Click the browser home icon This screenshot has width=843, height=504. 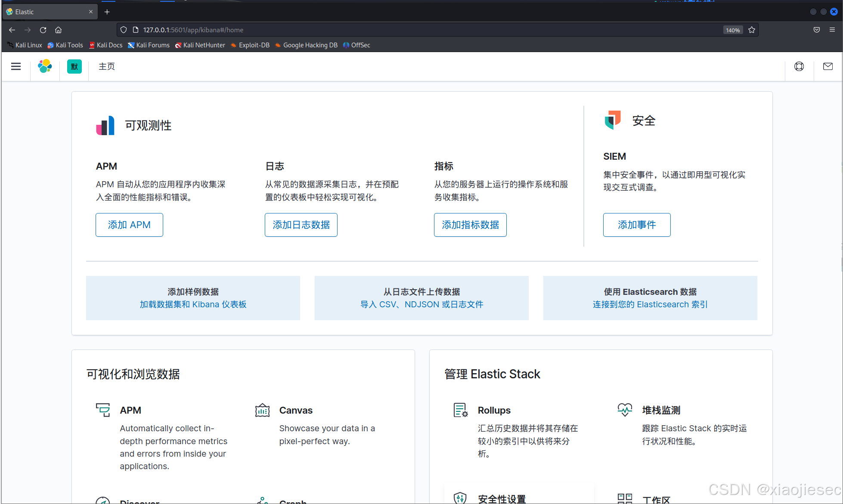(x=59, y=30)
